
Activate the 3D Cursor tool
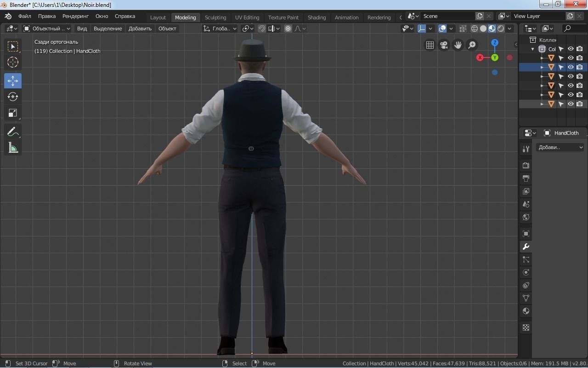click(13, 62)
